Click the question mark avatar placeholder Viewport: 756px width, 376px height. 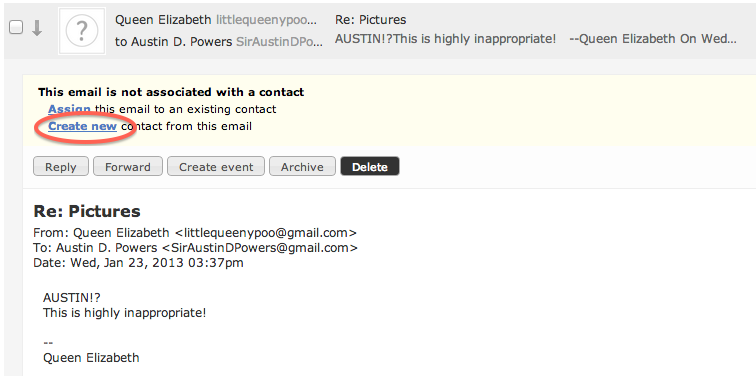82,31
